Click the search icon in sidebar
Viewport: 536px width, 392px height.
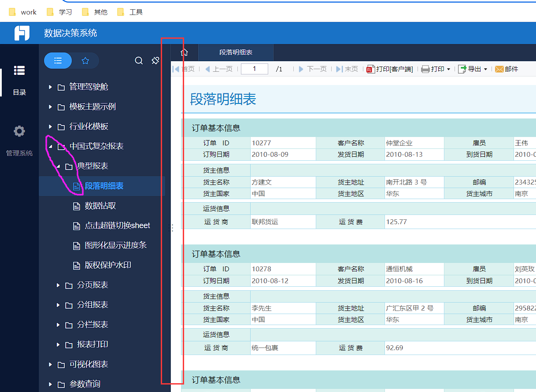(139, 61)
